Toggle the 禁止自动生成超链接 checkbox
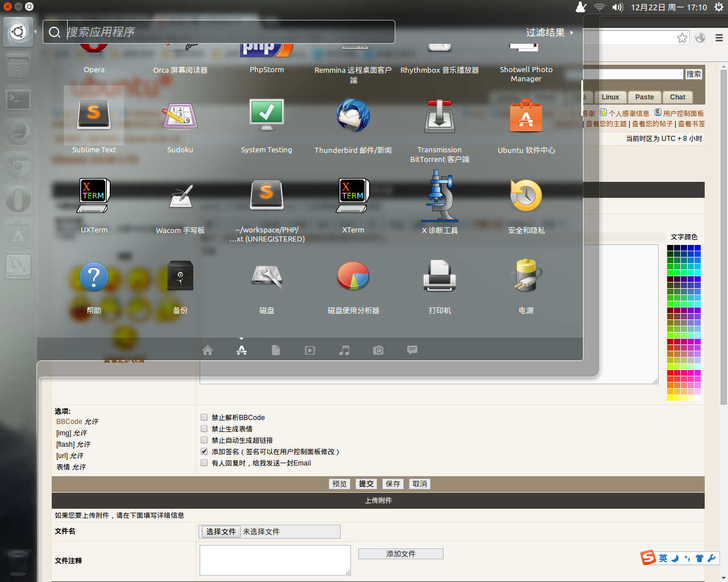 204,440
